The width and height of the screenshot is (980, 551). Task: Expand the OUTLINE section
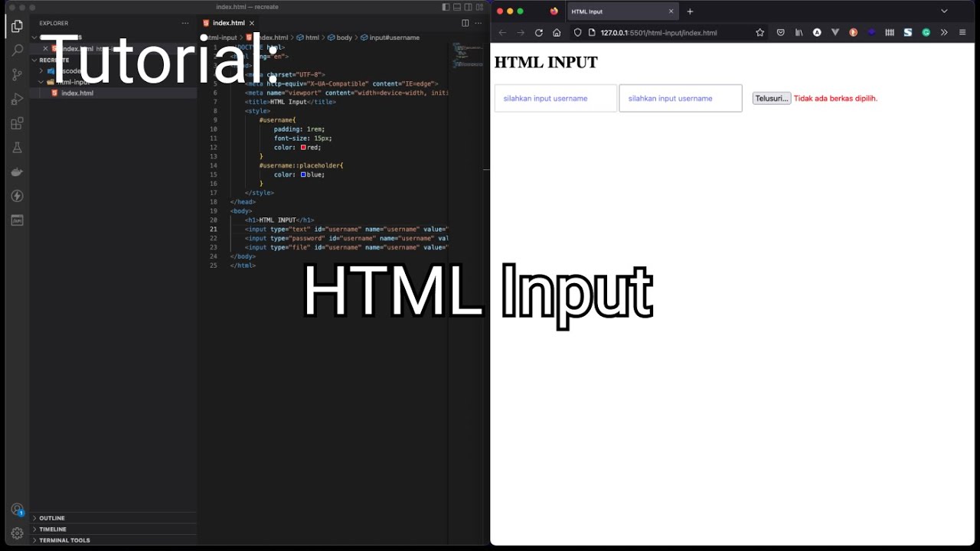click(113, 518)
